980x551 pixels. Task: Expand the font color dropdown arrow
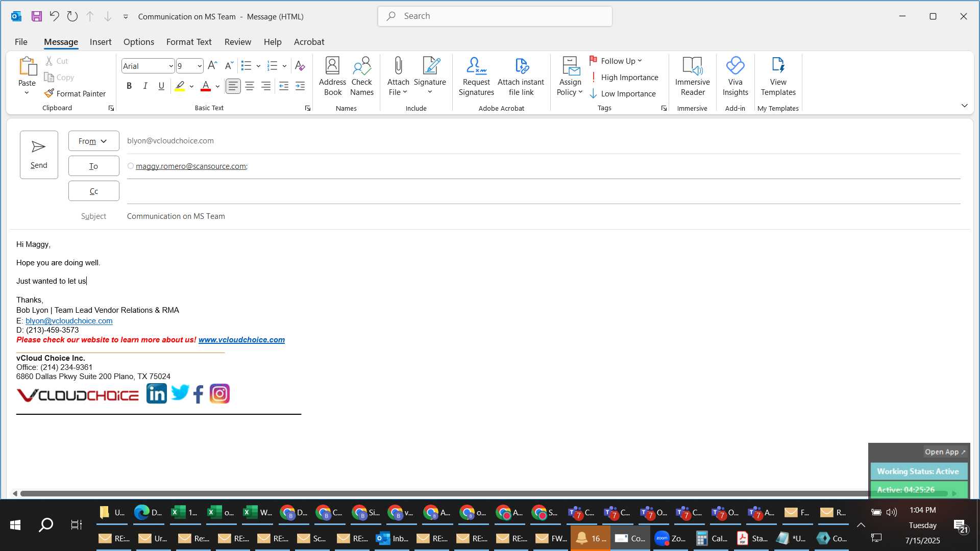click(x=217, y=87)
